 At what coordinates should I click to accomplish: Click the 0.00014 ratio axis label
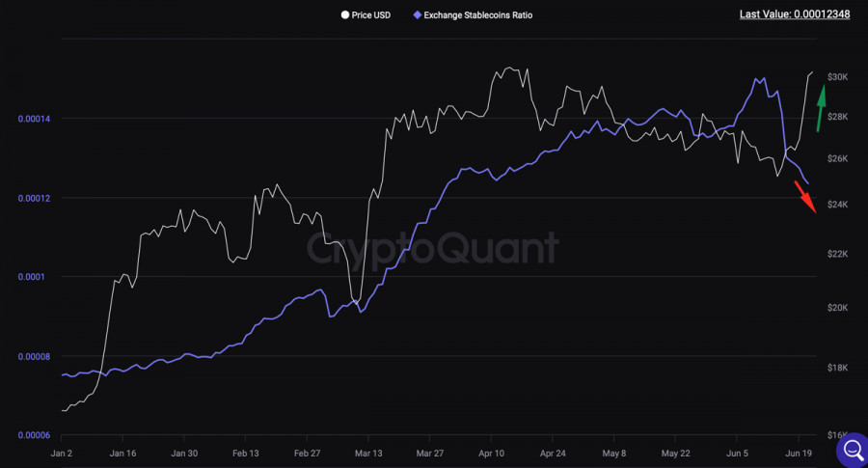(x=35, y=119)
